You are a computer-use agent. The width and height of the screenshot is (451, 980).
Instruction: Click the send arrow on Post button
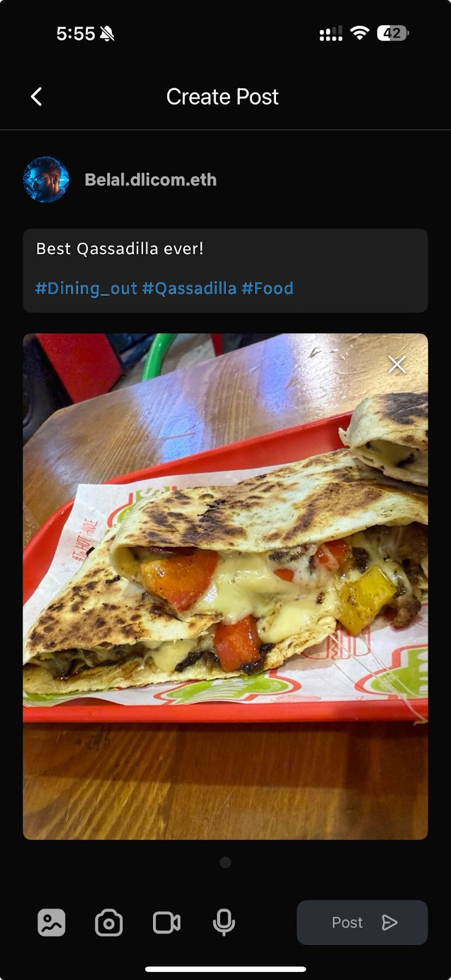[x=390, y=922]
